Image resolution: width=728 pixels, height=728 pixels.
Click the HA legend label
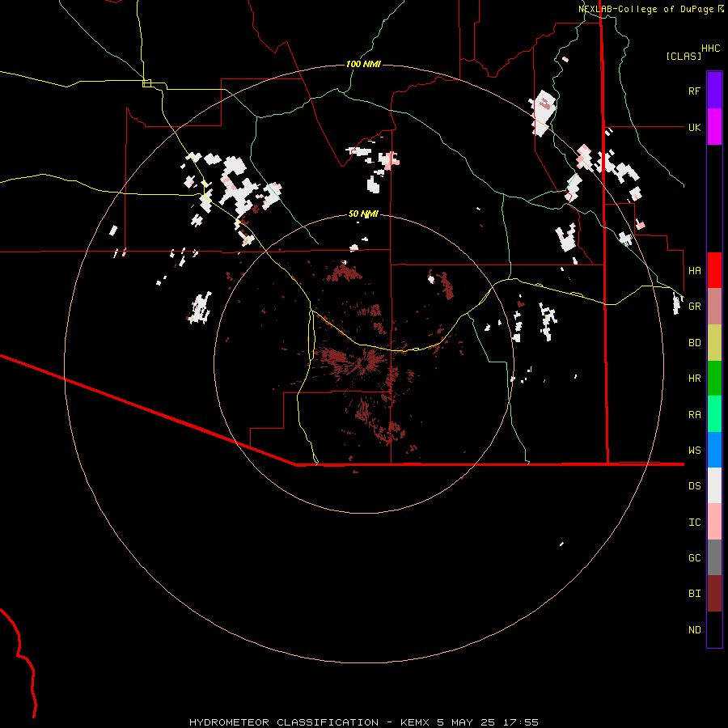pyautogui.click(x=694, y=270)
